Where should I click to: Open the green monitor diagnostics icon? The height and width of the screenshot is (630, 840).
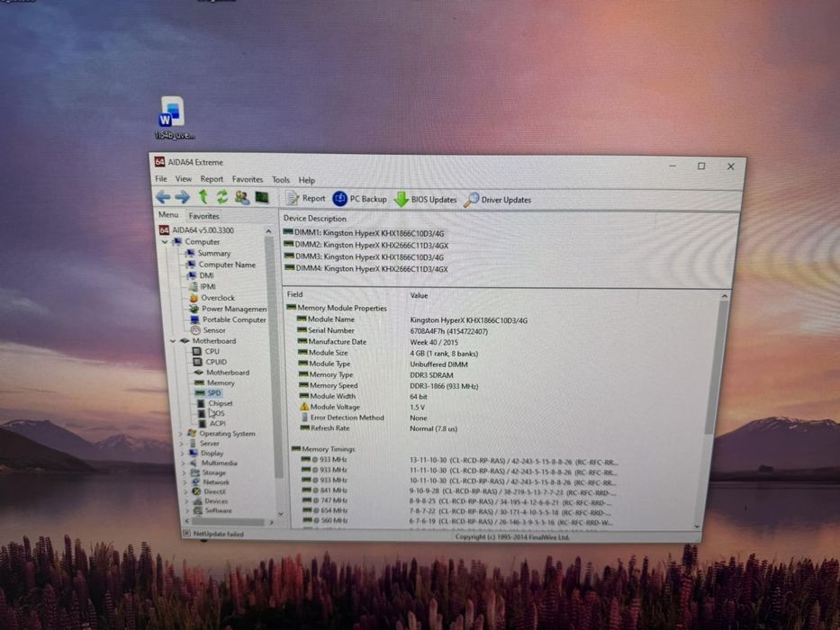pyautogui.click(x=261, y=198)
